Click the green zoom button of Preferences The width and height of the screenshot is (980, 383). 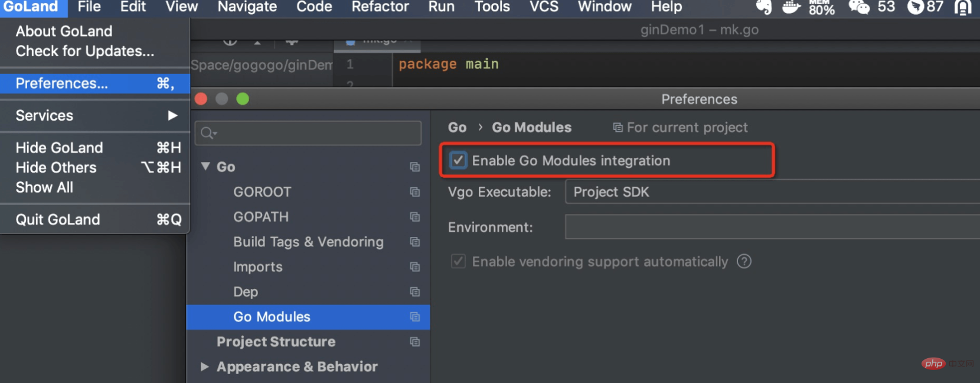243,99
